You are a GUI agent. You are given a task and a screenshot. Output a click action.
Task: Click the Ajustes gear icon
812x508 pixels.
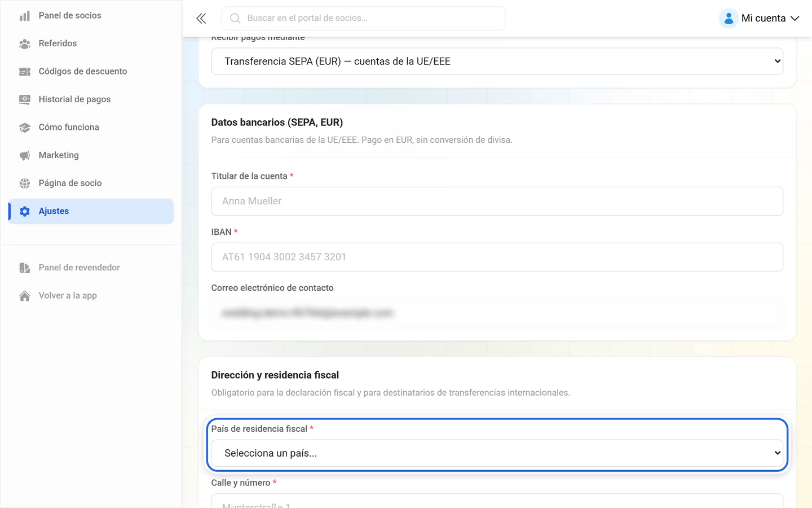click(x=25, y=211)
